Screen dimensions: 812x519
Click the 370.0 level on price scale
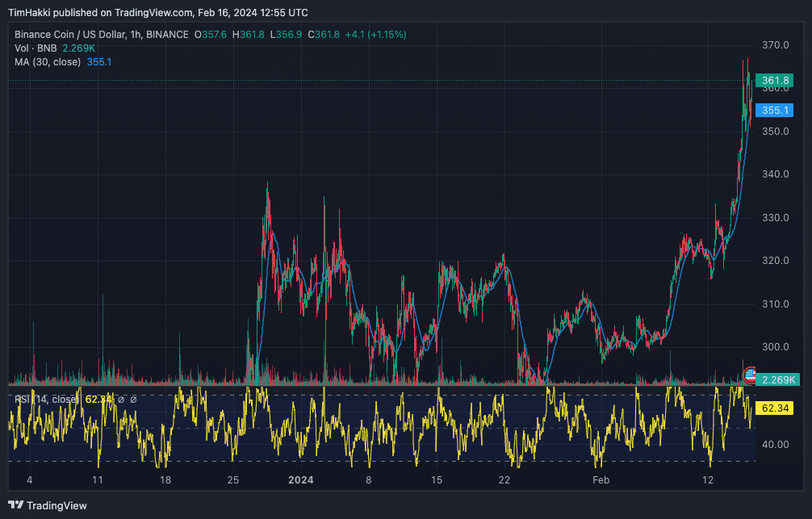(775, 45)
